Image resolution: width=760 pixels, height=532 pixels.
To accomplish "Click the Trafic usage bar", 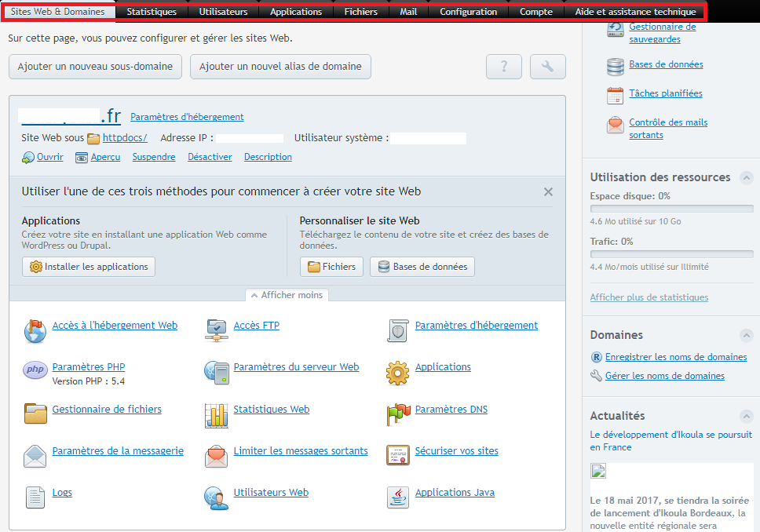I will (672, 254).
